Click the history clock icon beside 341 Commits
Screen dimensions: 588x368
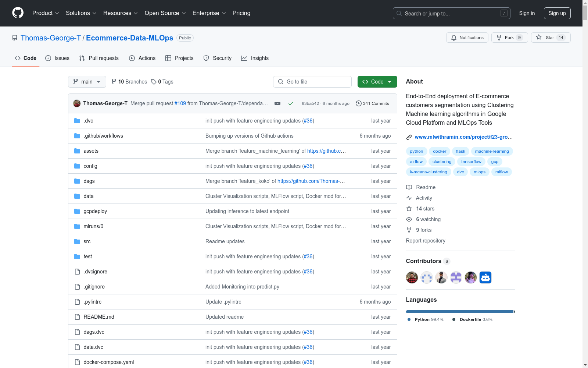(x=359, y=103)
